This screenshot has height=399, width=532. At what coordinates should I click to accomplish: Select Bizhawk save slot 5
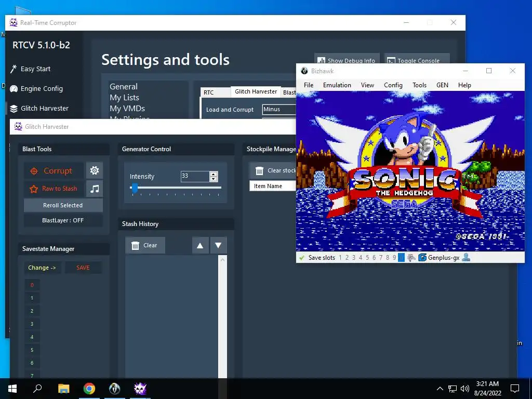click(367, 258)
